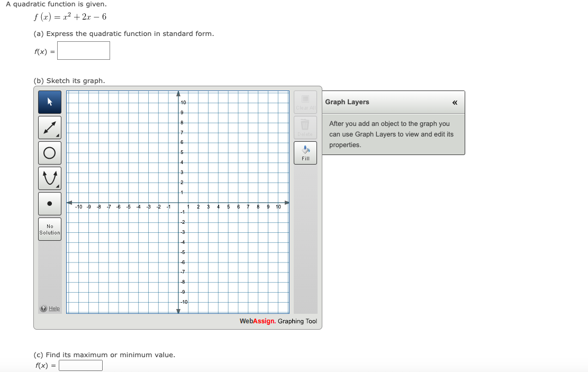588x372 pixels.
Task: Select the pointer arrow tool
Action: point(50,102)
